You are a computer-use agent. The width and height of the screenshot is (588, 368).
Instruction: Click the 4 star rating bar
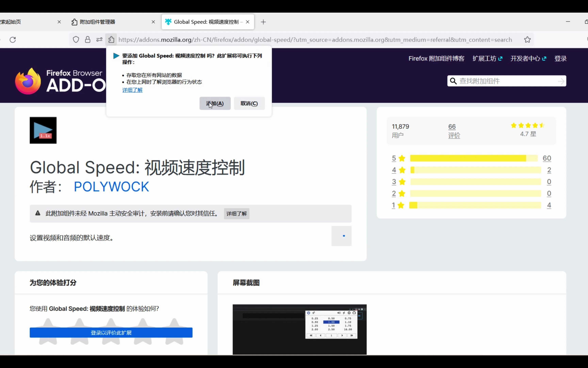pos(476,170)
